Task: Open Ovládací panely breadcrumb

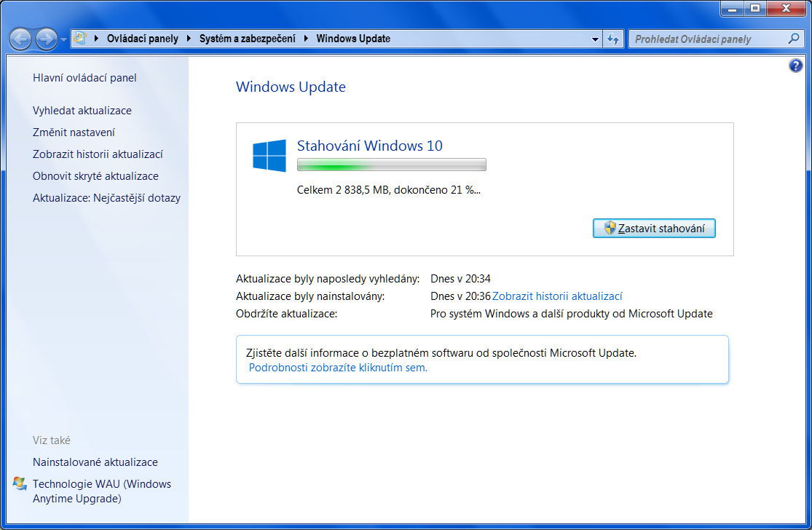Action: [x=143, y=39]
